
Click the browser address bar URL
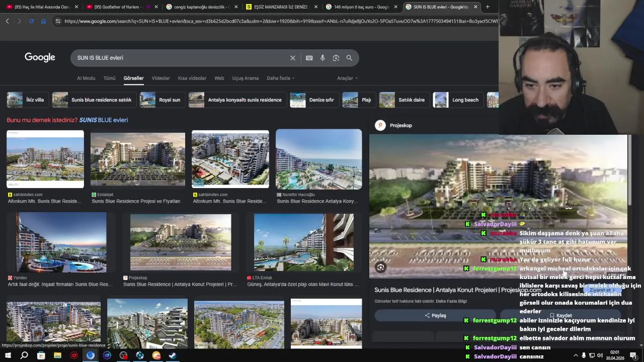tap(282, 21)
